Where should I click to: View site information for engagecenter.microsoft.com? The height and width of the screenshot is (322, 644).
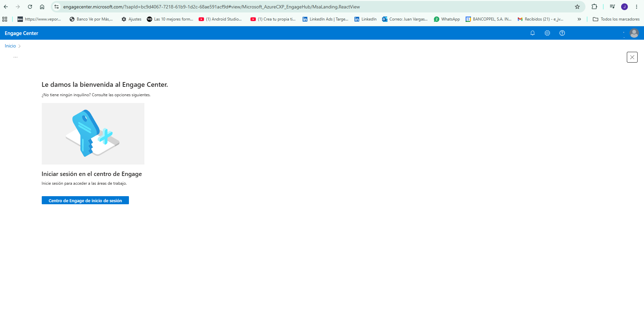(x=57, y=7)
